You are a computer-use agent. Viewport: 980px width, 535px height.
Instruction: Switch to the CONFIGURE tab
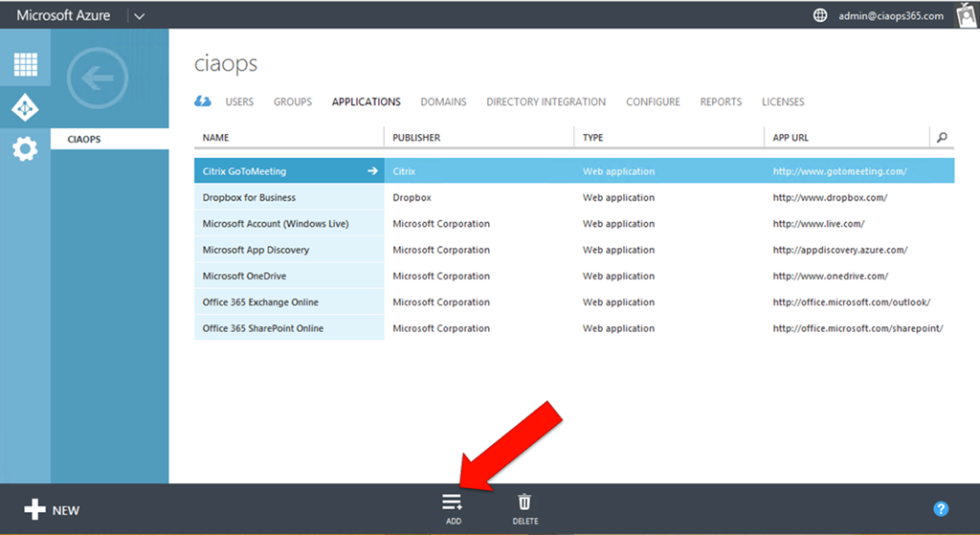click(653, 101)
